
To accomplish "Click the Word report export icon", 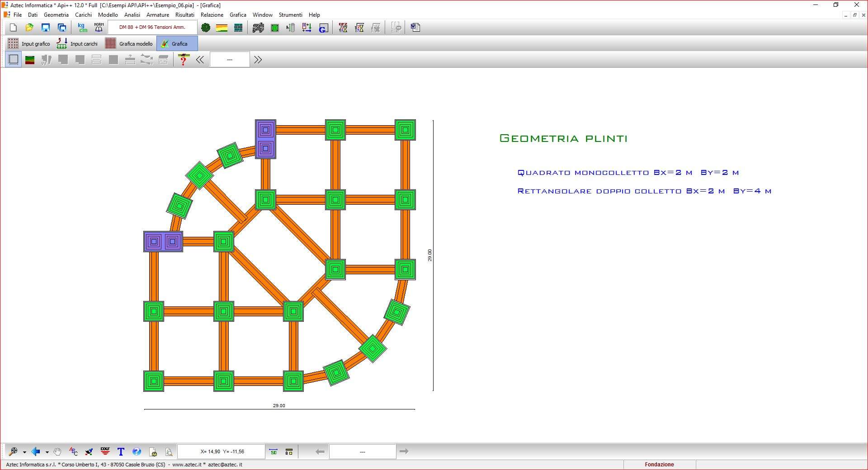I will (x=415, y=28).
